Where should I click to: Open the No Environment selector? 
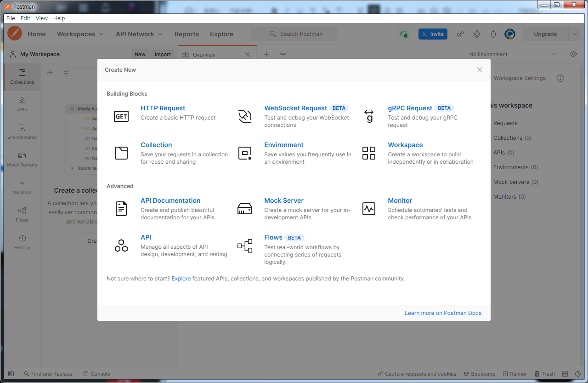513,54
